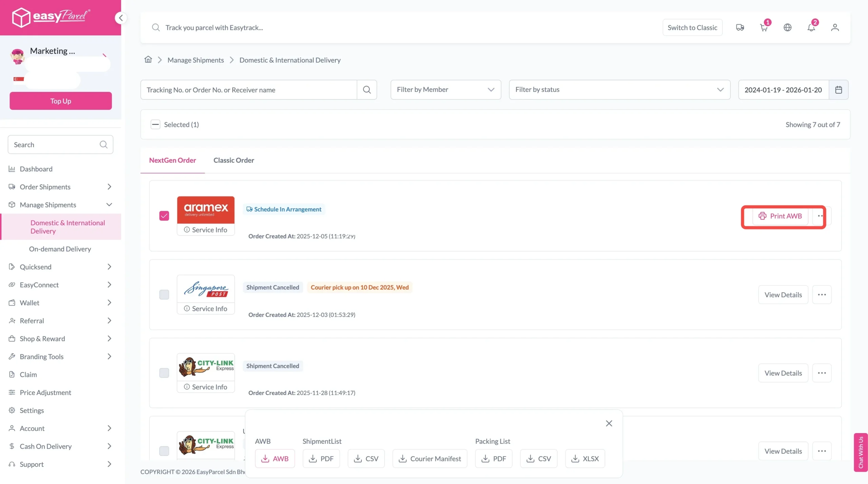Screen dimensions: 868x484
Task: Click the notification bell icon
Action: click(x=811, y=27)
